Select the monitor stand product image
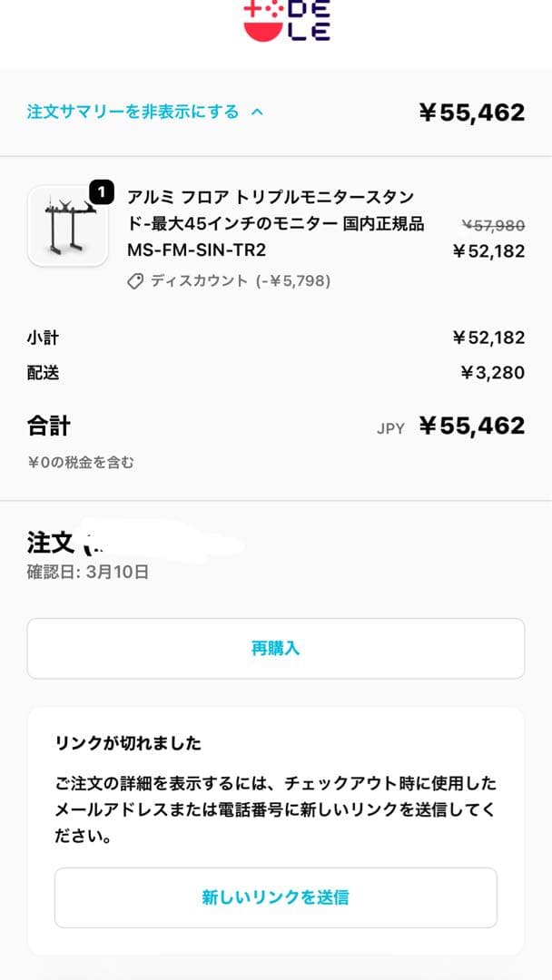The width and height of the screenshot is (552, 980). point(68,231)
